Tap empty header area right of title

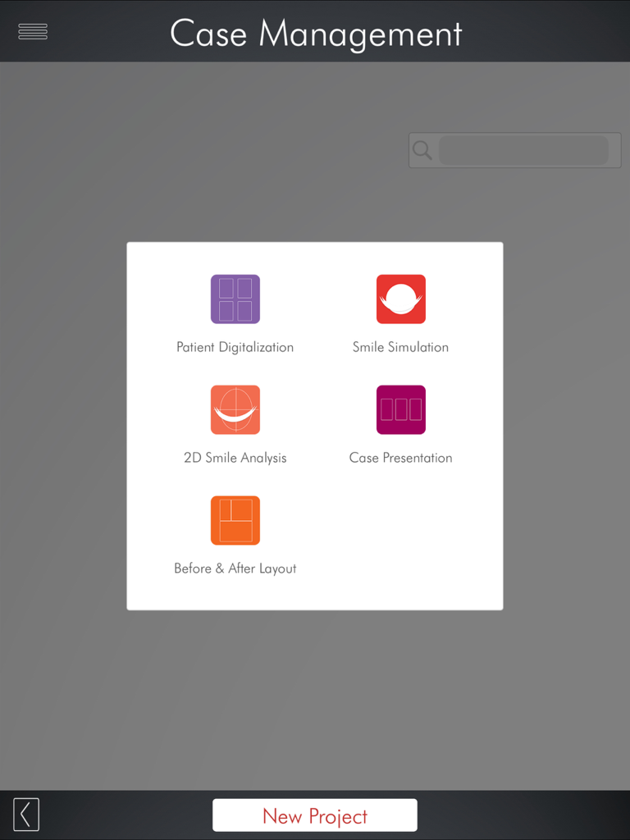(550, 31)
